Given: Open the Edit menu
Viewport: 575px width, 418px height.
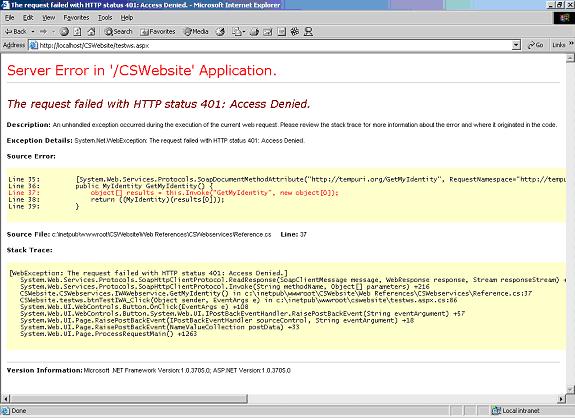Looking at the screenshot, I should pos(28,18).
